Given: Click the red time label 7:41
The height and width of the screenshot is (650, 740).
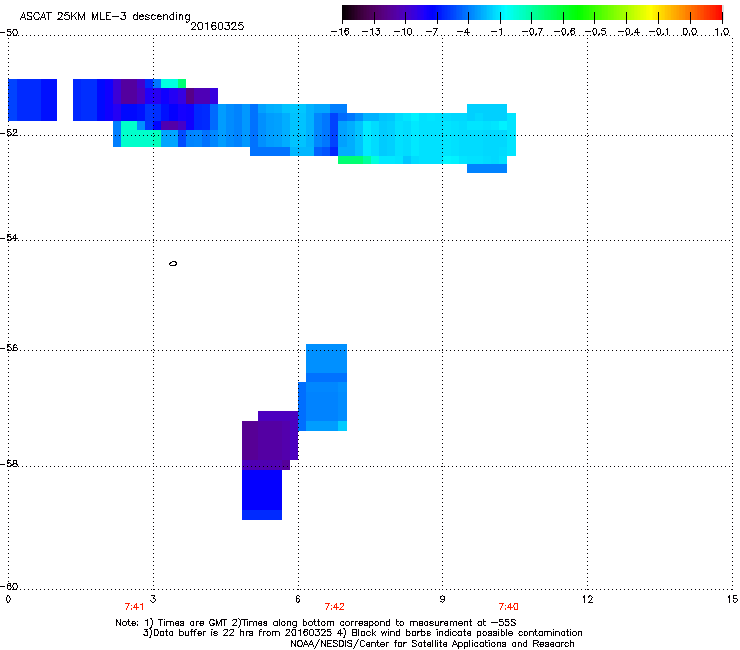Looking at the screenshot, I should pyautogui.click(x=134, y=607).
